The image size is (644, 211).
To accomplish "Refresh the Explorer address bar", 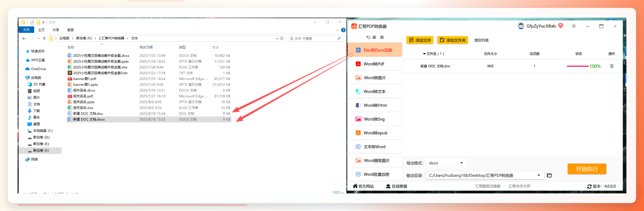I will [x=282, y=39].
